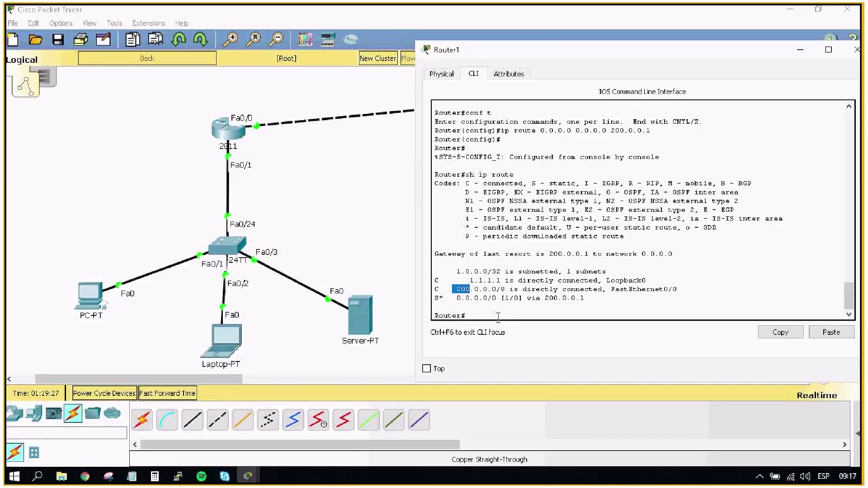The width and height of the screenshot is (868, 488).
Task: Click the Save floppy disk icon
Action: point(58,40)
